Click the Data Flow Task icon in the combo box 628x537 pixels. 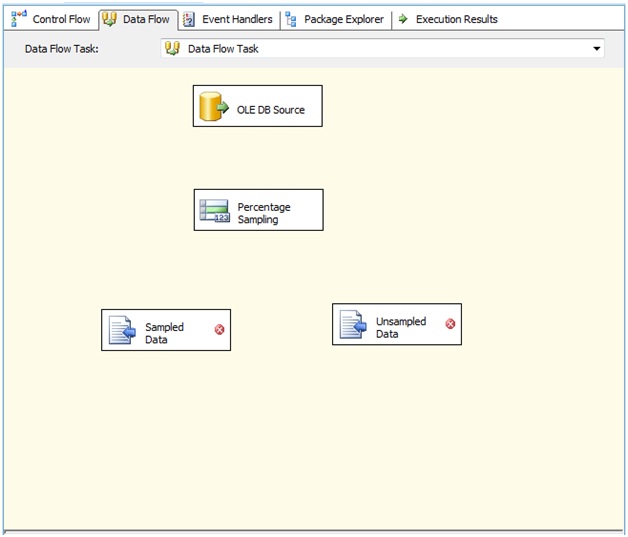coord(173,48)
